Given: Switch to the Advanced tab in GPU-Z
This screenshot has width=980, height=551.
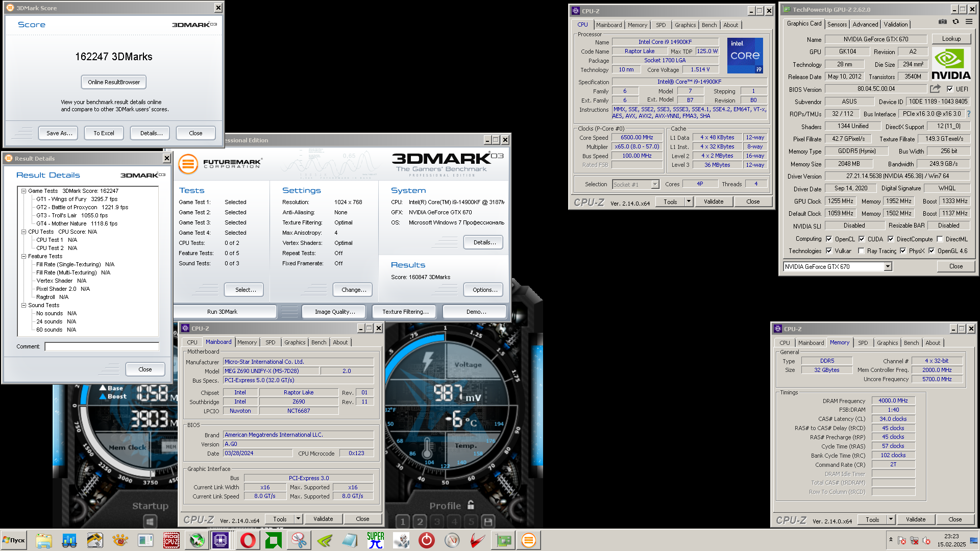Looking at the screenshot, I should (865, 24).
